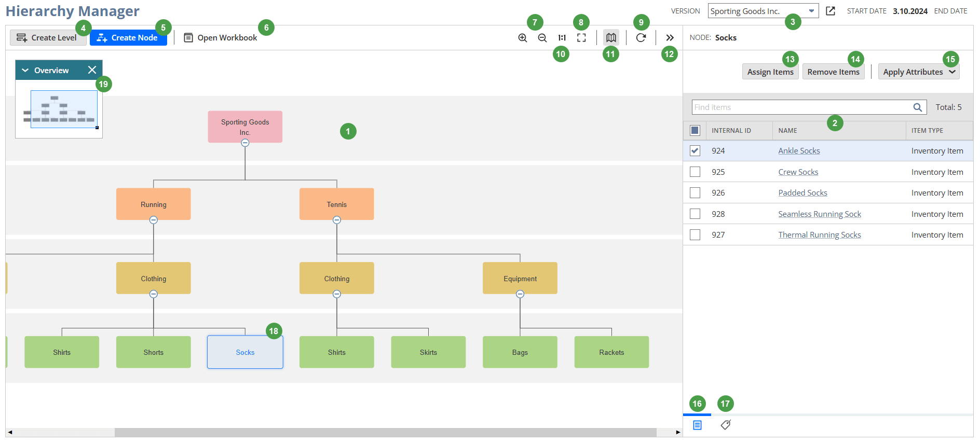Fit the hierarchy diagram to screen
Image resolution: width=980 pixels, height=442 pixels.
[582, 38]
